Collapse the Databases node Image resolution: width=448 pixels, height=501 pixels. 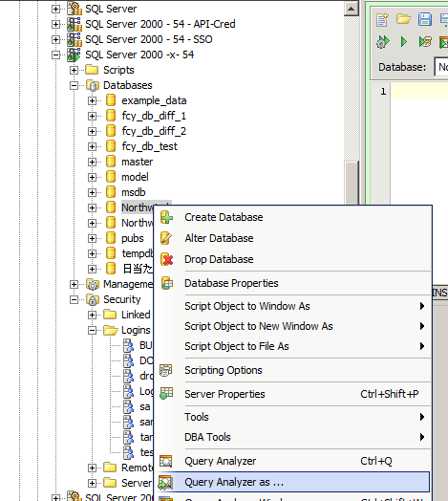click(75, 85)
